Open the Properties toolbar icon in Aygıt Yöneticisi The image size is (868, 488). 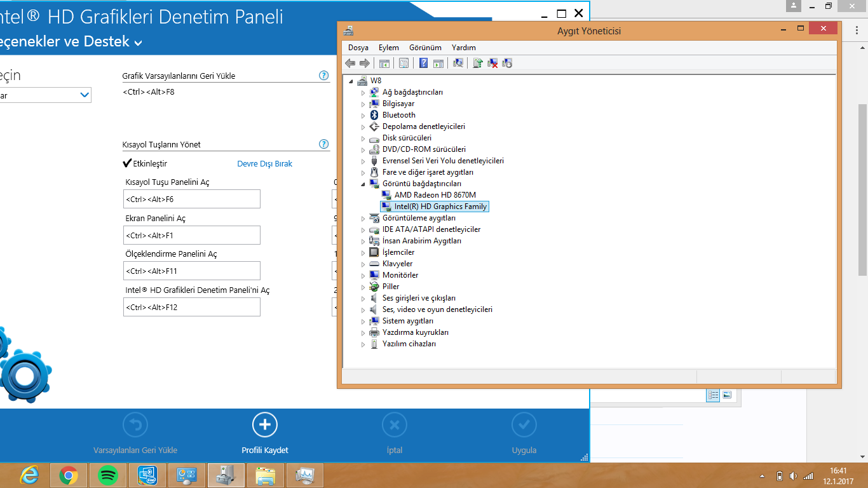pos(403,63)
